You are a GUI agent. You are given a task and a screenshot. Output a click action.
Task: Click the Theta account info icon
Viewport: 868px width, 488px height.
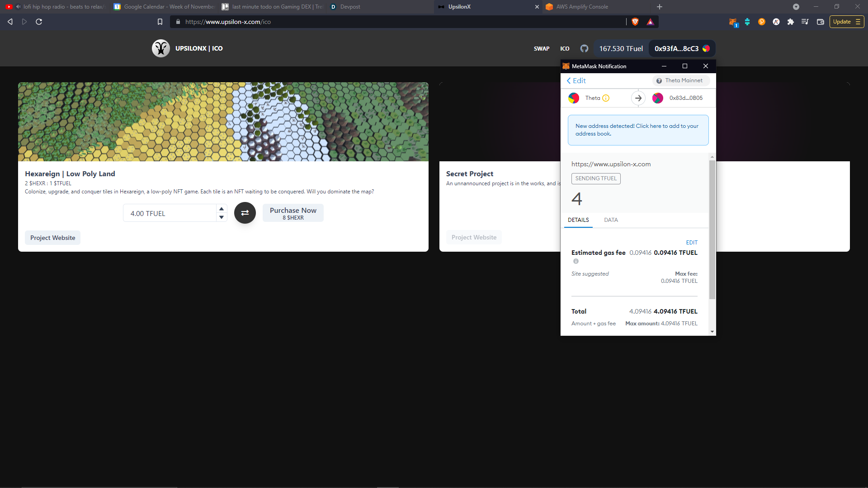(606, 98)
